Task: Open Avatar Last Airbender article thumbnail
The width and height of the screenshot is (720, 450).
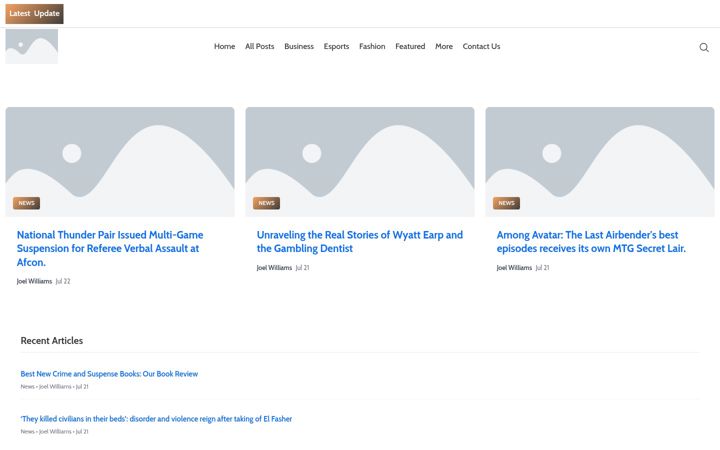Action: 600,162
